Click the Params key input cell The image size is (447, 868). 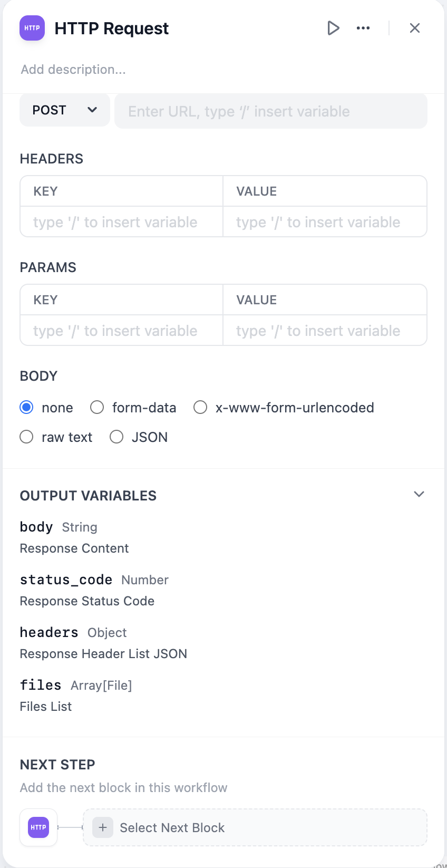pyautogui.click(x=121, y=331)
